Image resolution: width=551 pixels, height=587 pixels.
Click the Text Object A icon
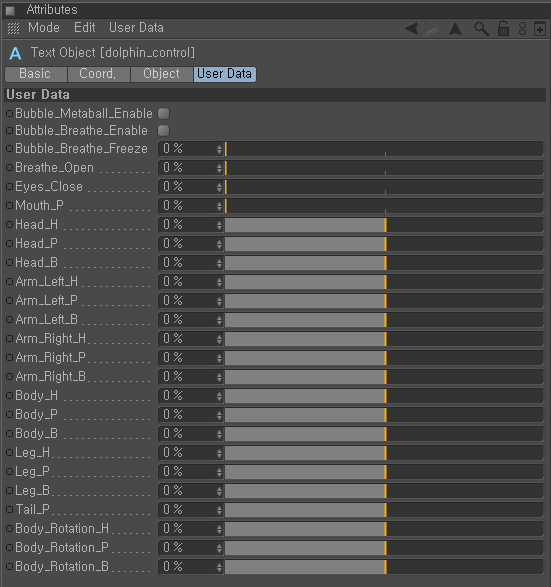[15, 53]
